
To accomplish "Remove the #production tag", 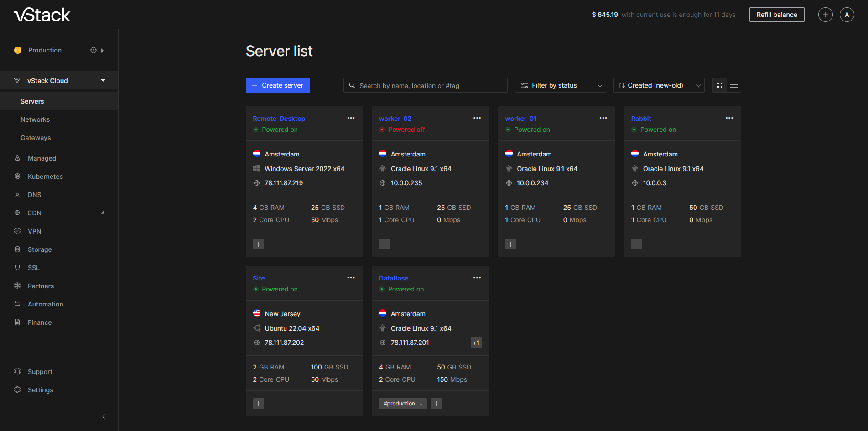I will (x=421, y=404).
